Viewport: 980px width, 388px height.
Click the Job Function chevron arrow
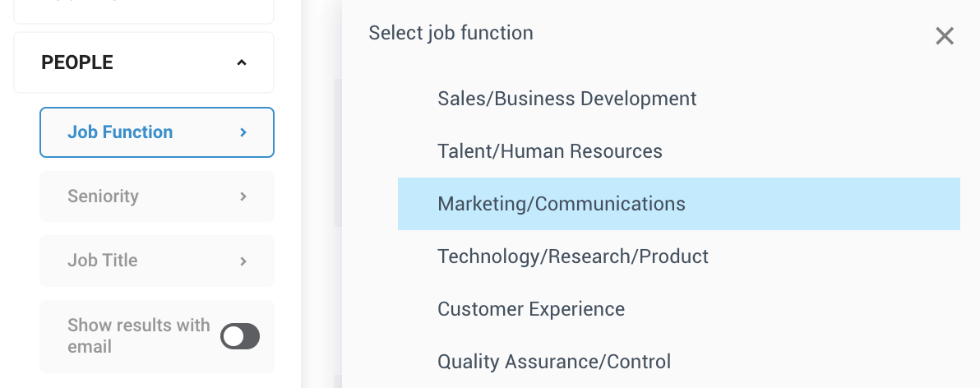243,132
